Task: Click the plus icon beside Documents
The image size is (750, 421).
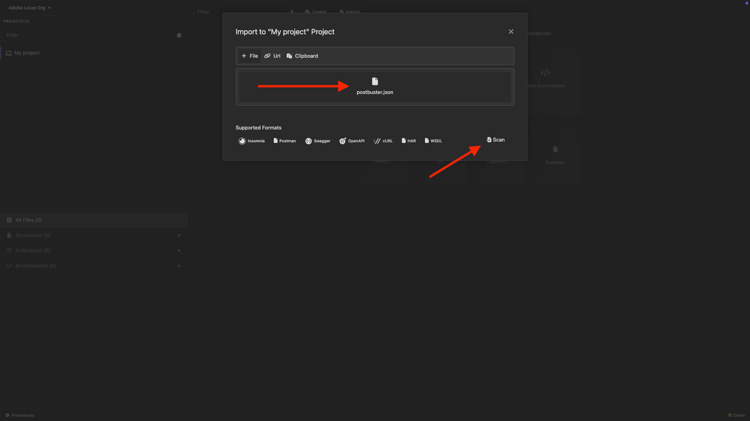Action: [179, 235]
